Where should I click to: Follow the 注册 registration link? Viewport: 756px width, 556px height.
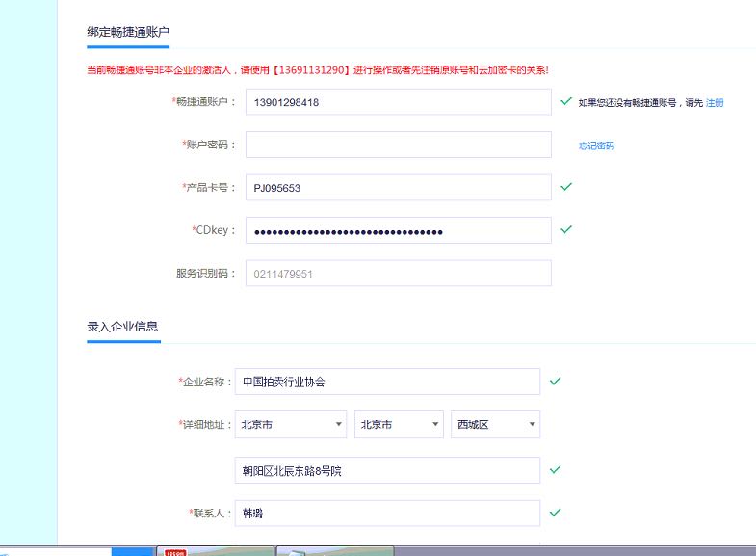coord(715,103)
